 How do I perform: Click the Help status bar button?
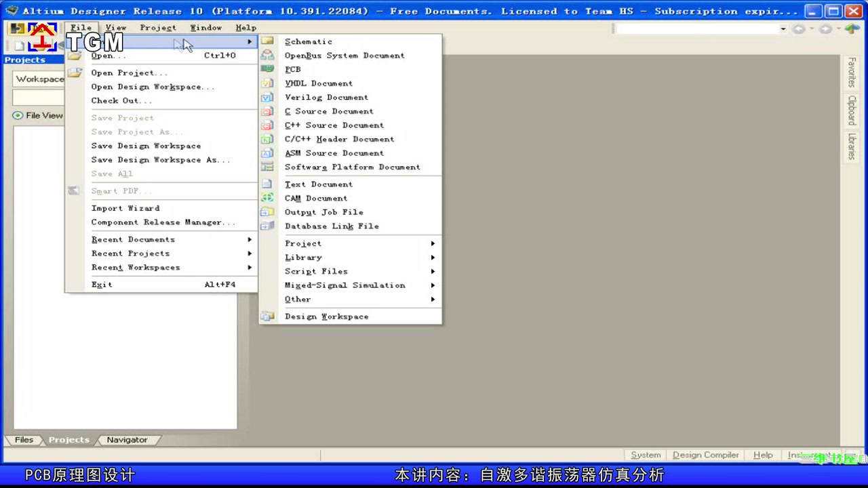click(763, 455)
